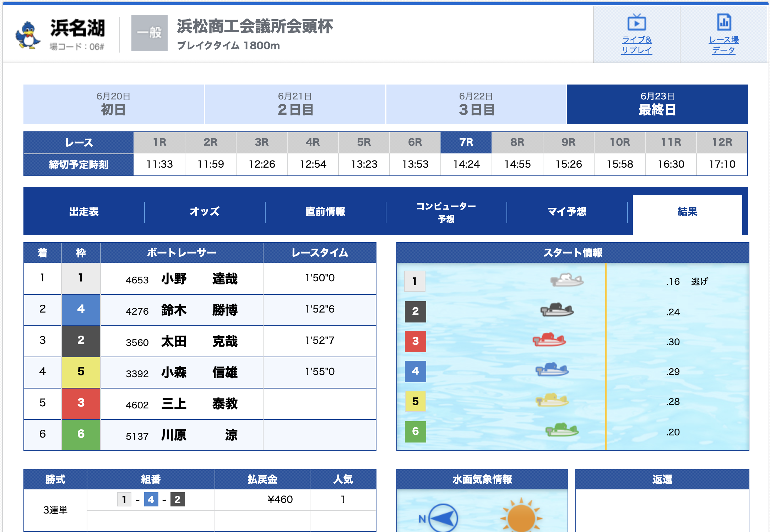Switch to 6月22日 3日目 tab
The width and height of the screenshot is (770, 532).
476,104
